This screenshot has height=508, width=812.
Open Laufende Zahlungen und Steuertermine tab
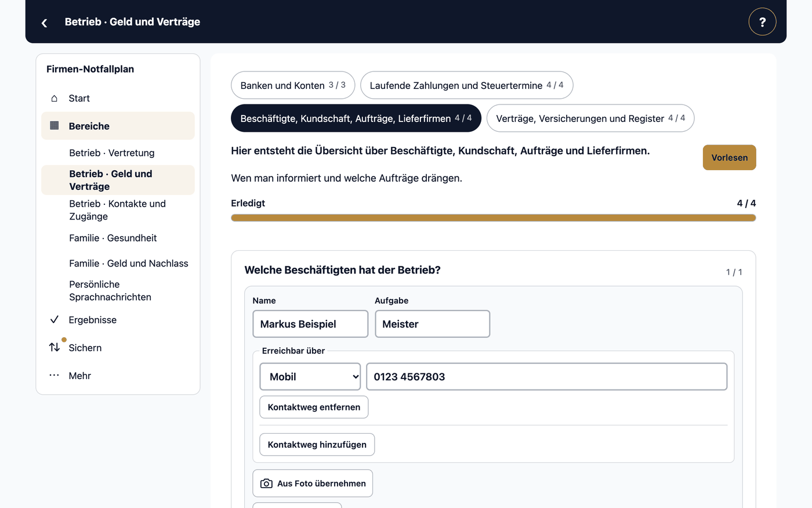tap(466, 85)
